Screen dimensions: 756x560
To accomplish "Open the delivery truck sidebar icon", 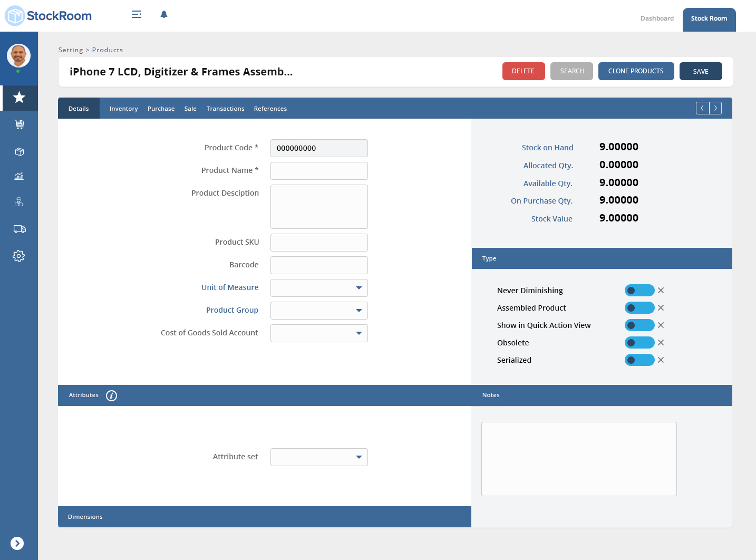I will (20, 229).
